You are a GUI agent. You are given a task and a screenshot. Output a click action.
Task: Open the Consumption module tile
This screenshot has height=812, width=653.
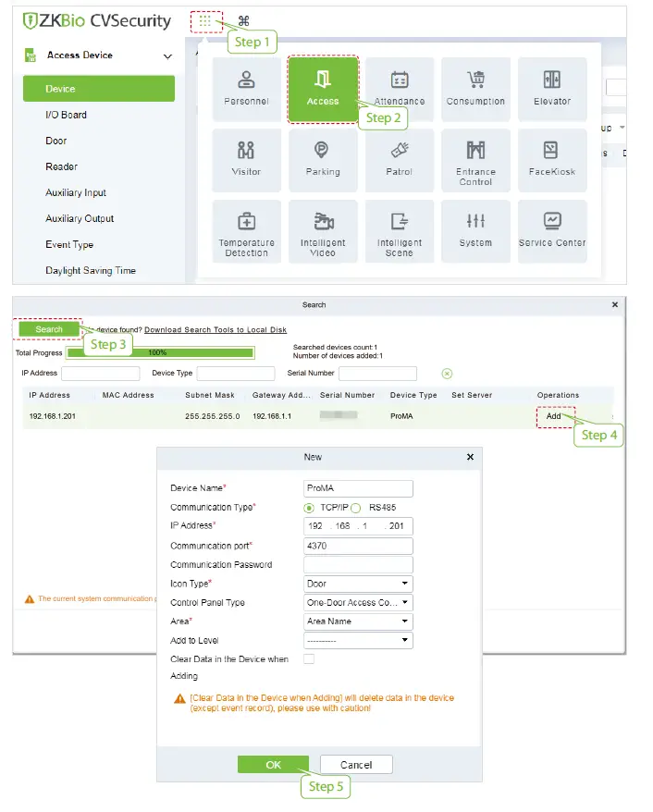475,89
